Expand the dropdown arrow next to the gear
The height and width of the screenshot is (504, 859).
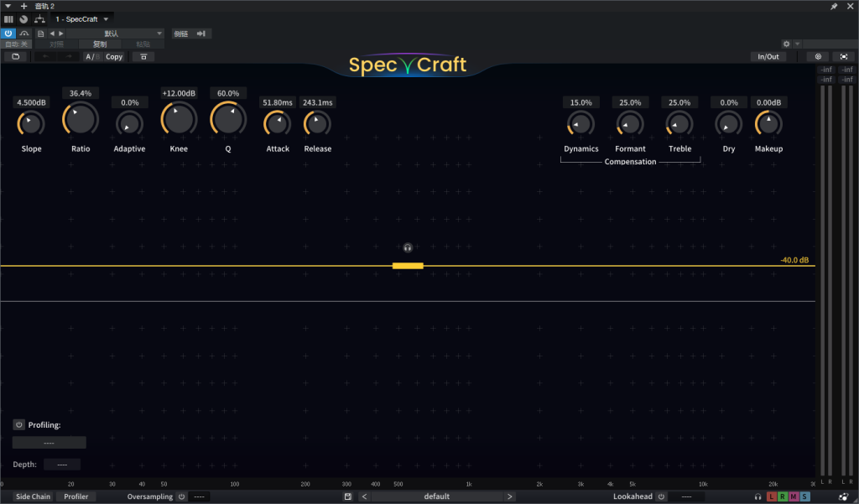pos(797,44)
